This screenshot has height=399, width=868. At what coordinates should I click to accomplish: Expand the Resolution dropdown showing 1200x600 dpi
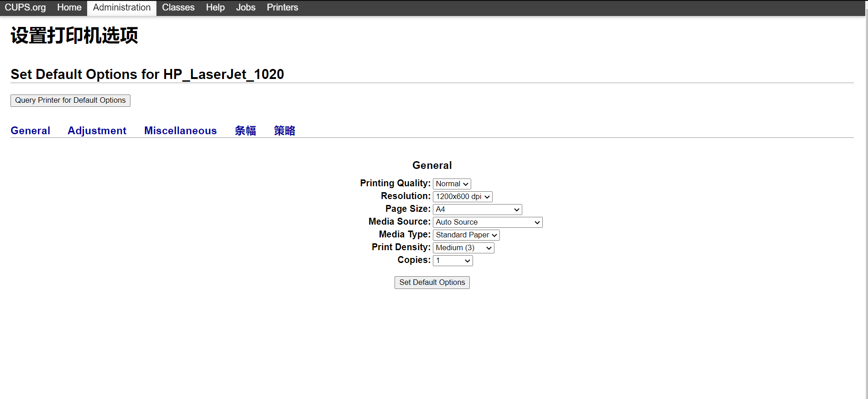(x=463, y=196)
